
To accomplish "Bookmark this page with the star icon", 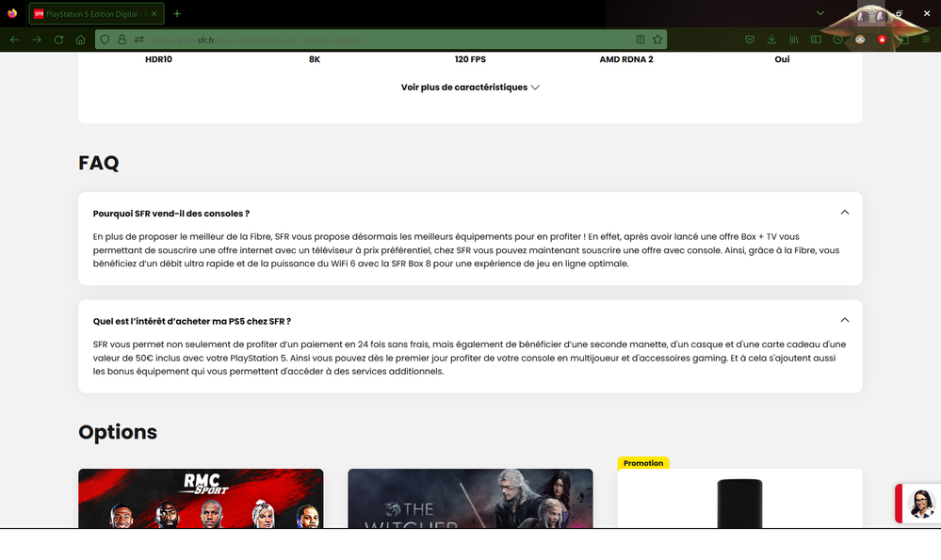I will [x=659, y=40].
